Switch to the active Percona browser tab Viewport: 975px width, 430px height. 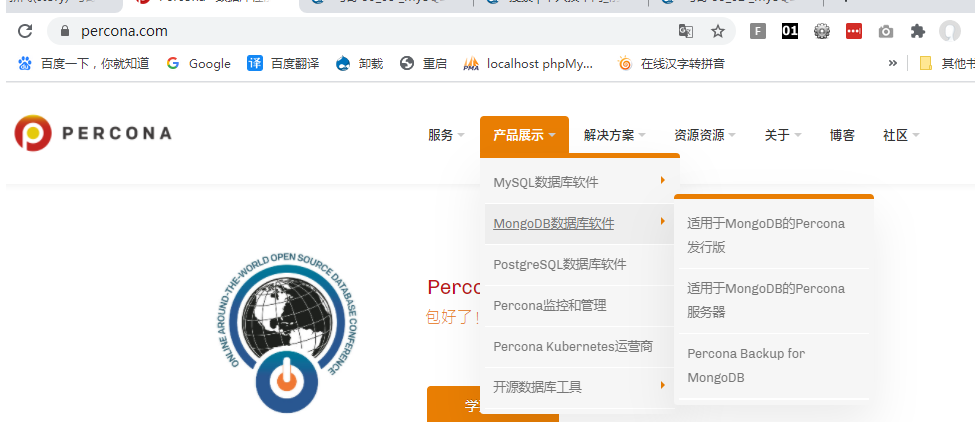point(211,4)
